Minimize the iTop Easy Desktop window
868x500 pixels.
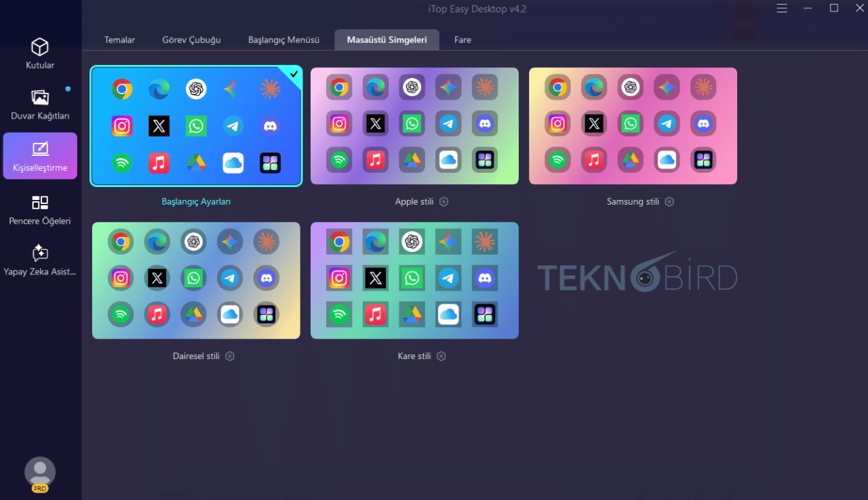pos(808,8)
